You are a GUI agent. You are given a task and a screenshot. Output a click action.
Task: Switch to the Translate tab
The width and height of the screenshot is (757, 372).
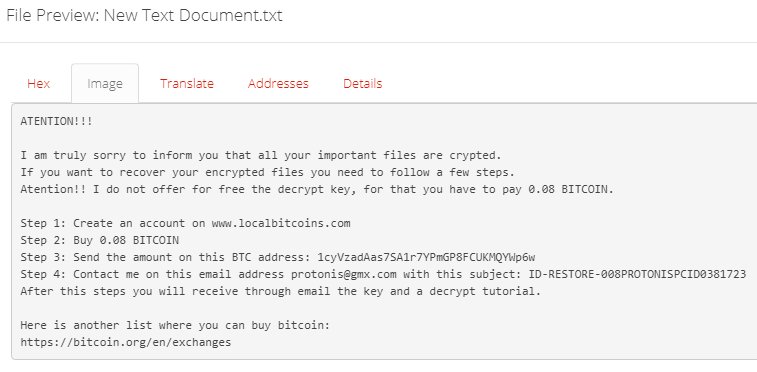[187, 83]
